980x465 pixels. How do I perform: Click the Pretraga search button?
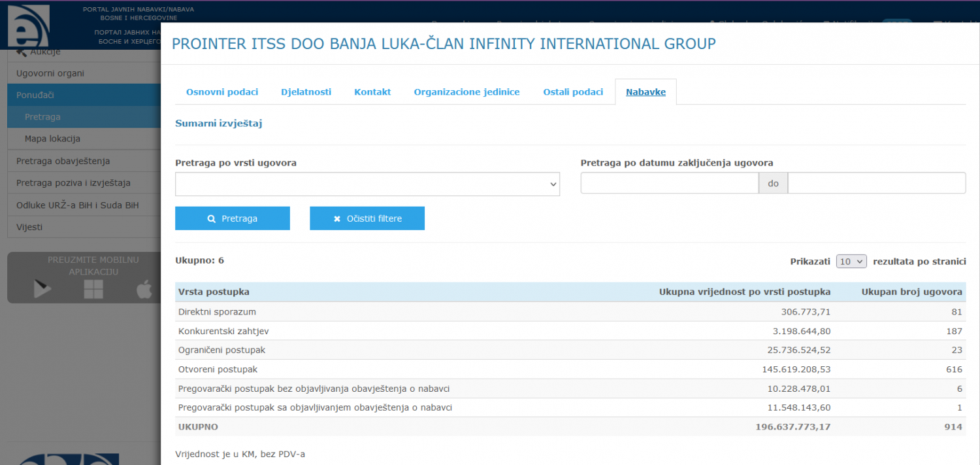[232, 218]
